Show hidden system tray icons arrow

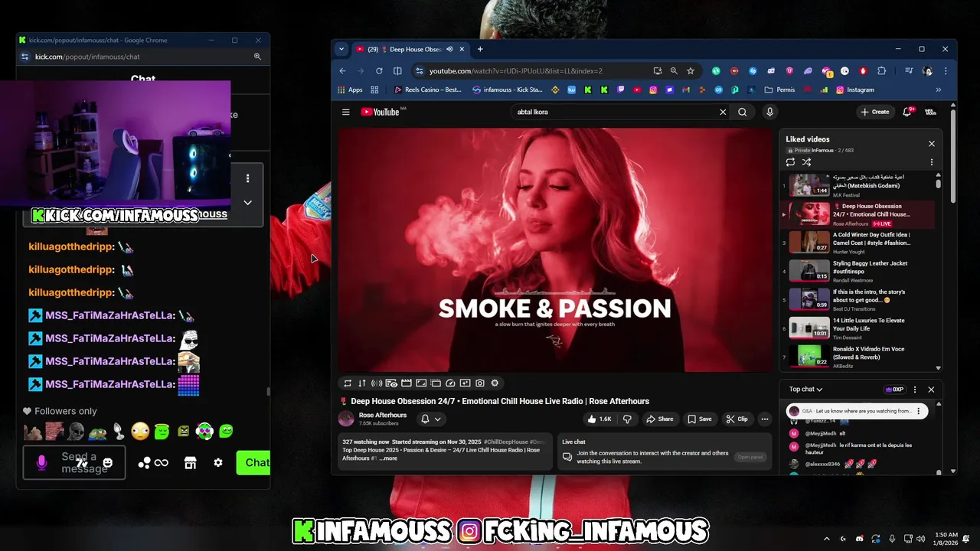(x=826, y=539)
